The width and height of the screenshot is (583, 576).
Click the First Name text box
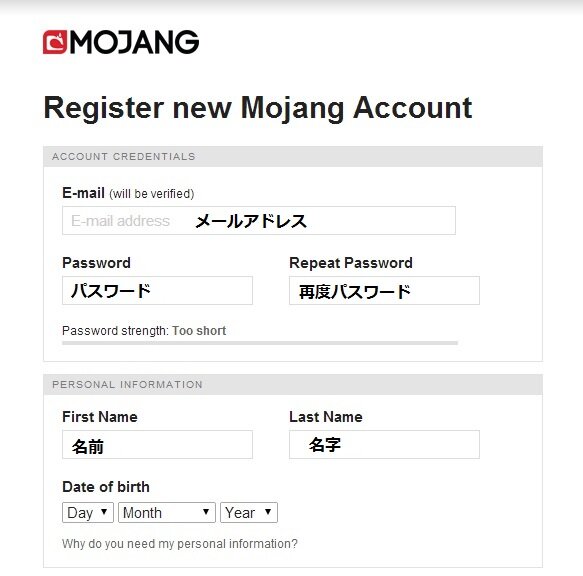pyautogui.click(x=157, y=444)
